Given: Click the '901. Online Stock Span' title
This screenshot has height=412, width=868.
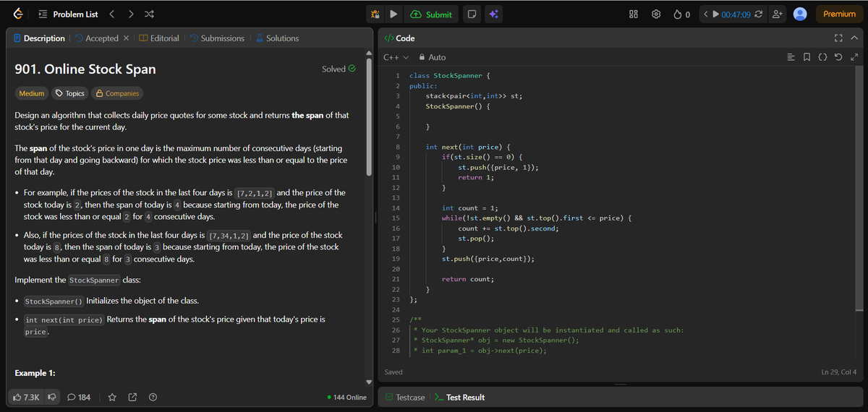Looking at the screenshot, I should pyautogui.click(x=85, y=69).
